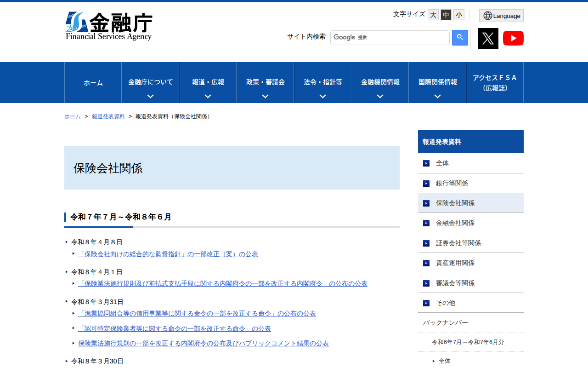Open the 保険会社向けの総合的な監督指針 amendment link
588x368 pixels.
(168, 254)
